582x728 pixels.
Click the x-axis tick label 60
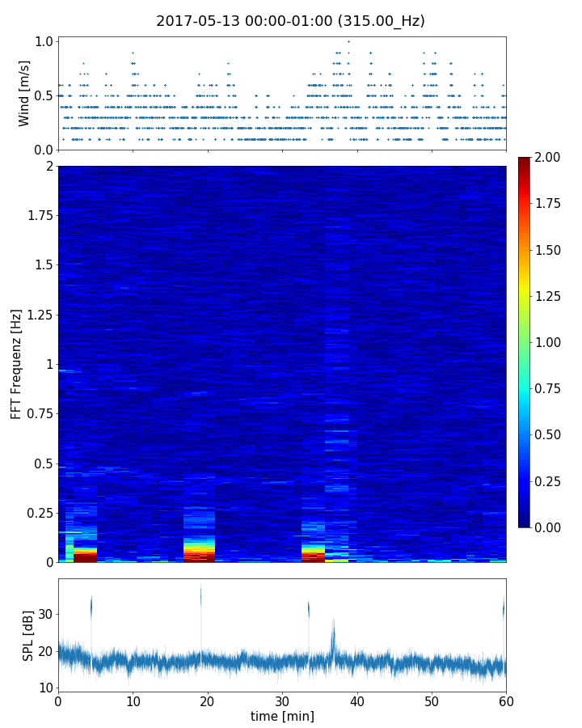[x=506, y=700]
